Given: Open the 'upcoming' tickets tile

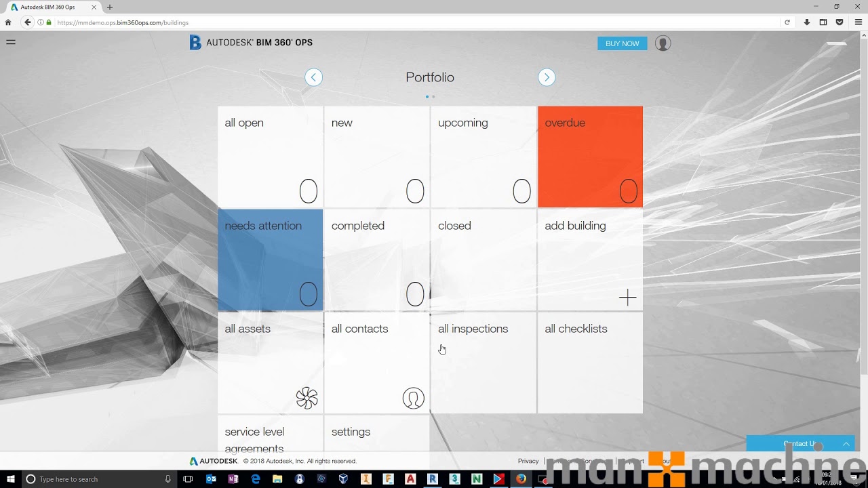Looking at the screenshot, I should 484,157.
